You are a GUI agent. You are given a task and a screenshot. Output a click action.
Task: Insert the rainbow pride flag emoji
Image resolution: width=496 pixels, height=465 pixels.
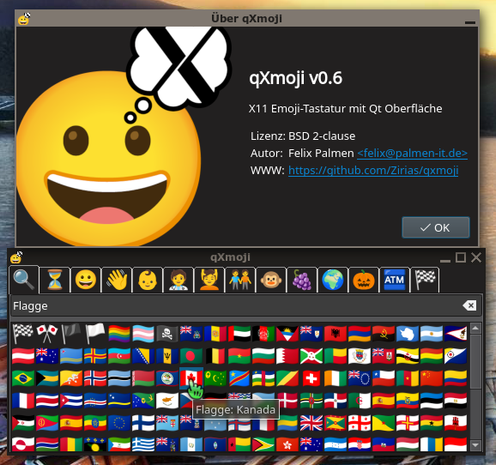point(119,334)
